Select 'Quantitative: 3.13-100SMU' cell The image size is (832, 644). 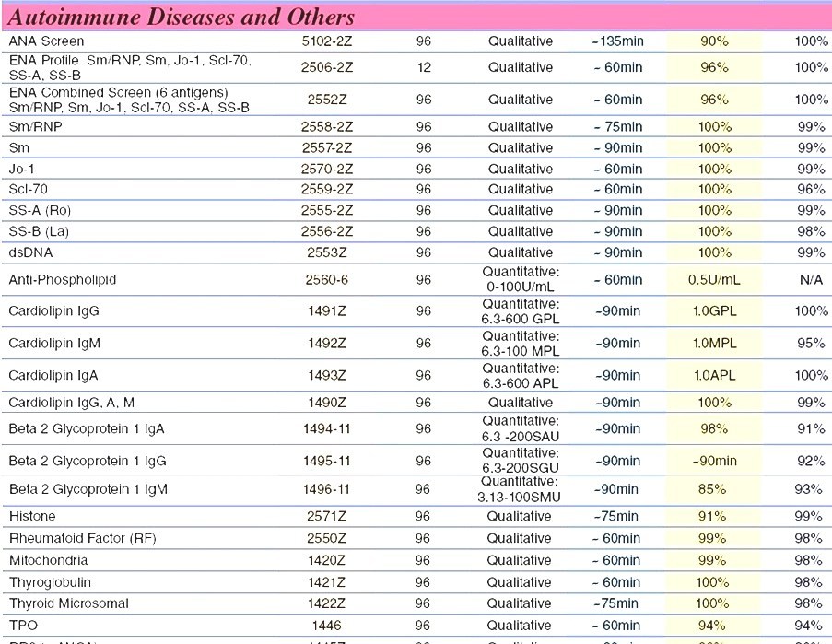tap(519, 489)
